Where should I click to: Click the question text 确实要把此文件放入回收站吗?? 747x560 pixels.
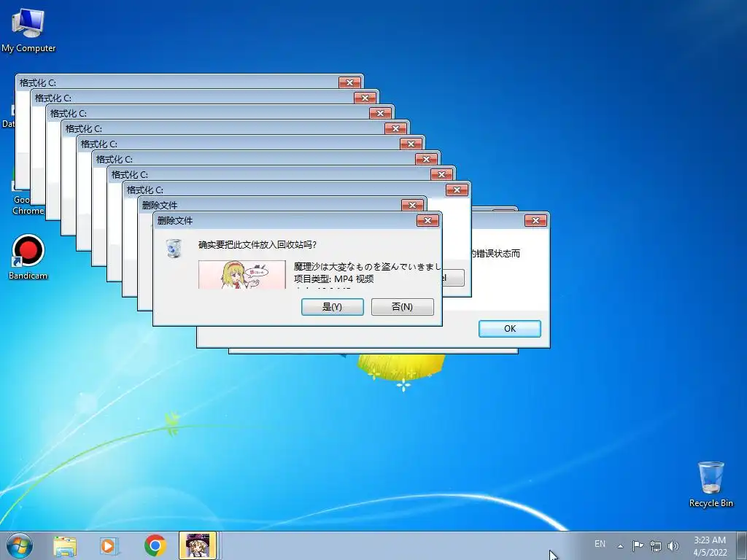pos(258,245)
